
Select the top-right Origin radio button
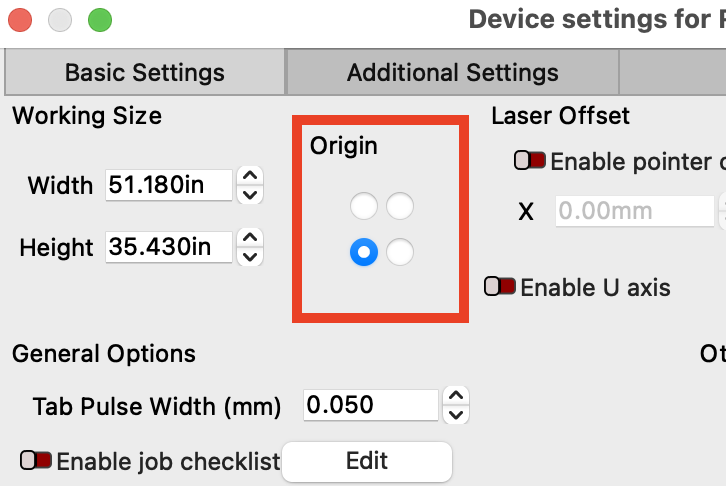coord(400,207)
